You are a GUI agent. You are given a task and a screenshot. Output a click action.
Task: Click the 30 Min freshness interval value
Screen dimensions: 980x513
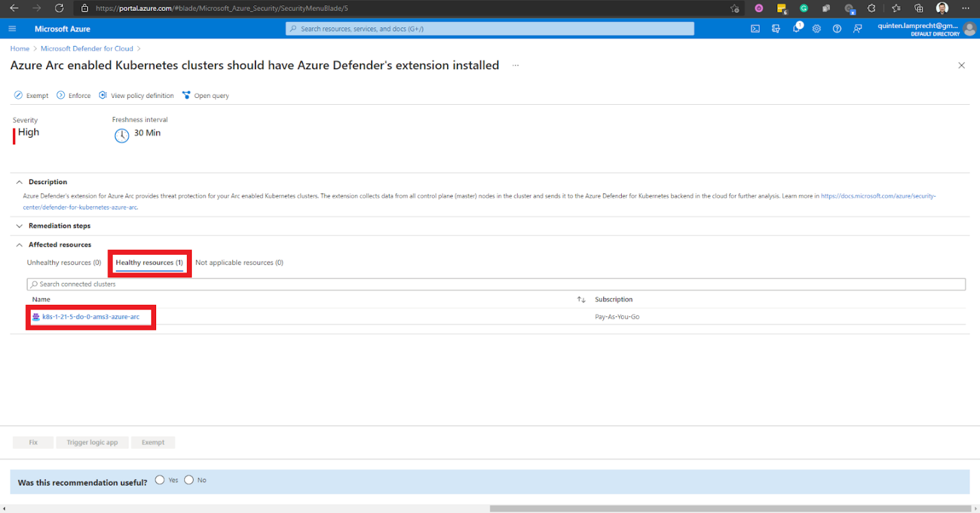(147, 133)
